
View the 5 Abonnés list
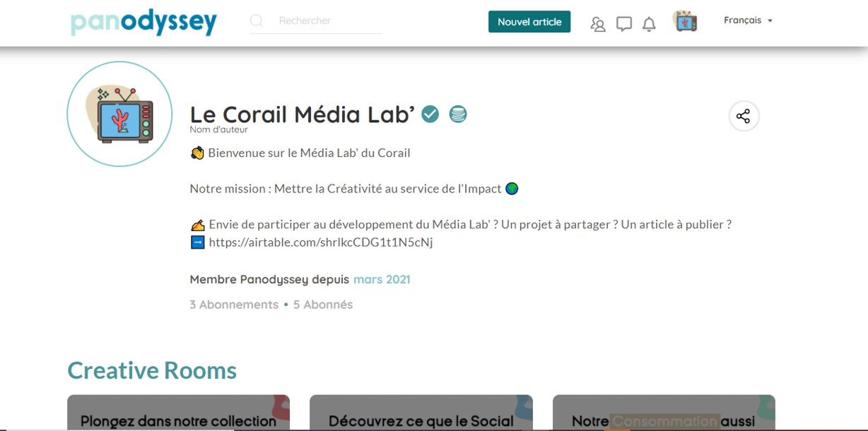pyautogui.click(x=323, y=305)
